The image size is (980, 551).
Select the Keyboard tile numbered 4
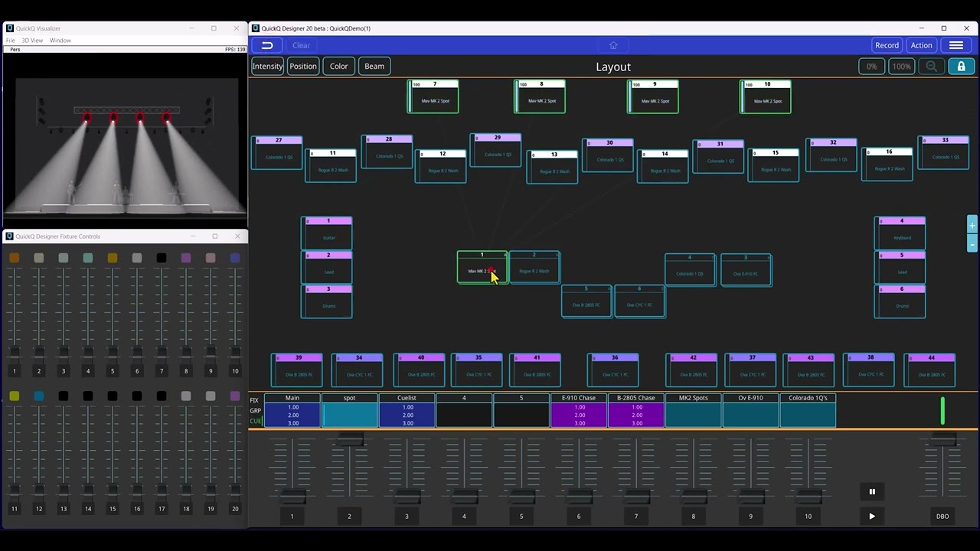click(x=900, y=233)
